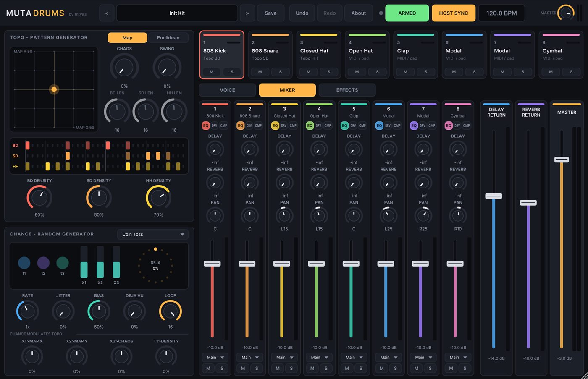This screenshot has width=588, height=379.
Task: Open the Clap channel output Main dropdown
Action: pyautogui.click(x=354, y=358)
